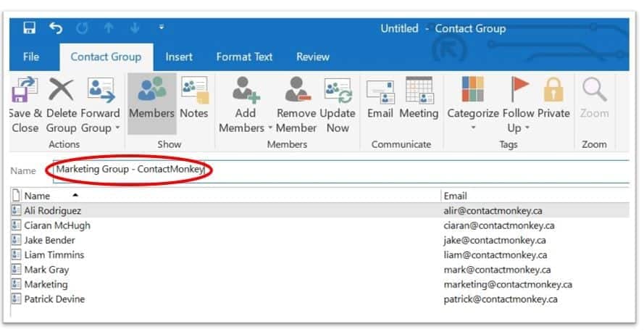
Task: Click the Email group icon
Action: click(380, 91)
